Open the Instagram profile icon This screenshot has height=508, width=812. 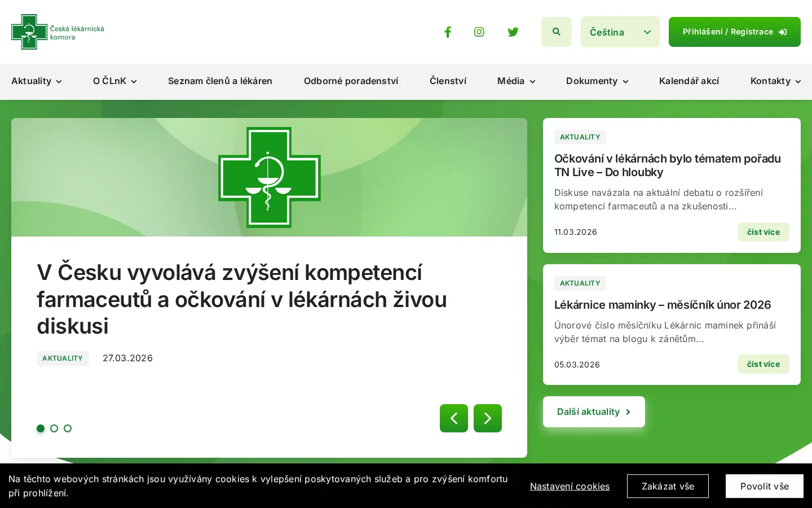[479, 32]
